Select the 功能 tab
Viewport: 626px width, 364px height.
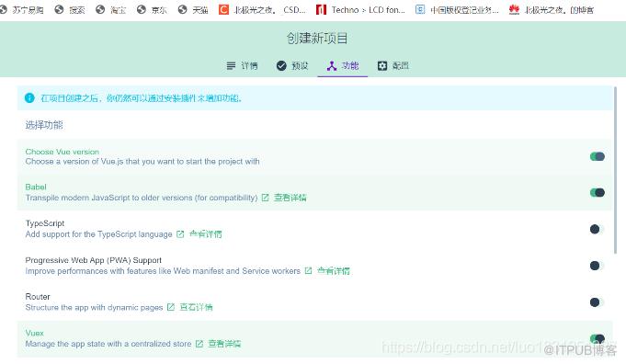tap(343, 66)
